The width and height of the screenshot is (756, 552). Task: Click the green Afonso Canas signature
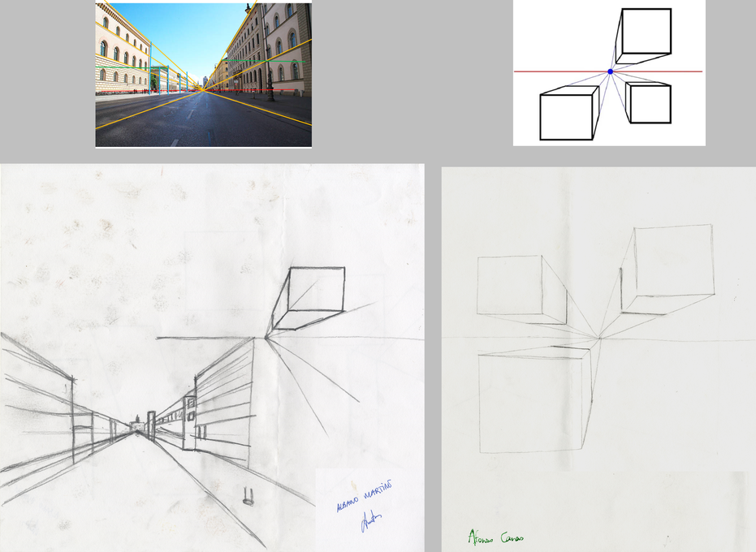(x=494, y=537)
